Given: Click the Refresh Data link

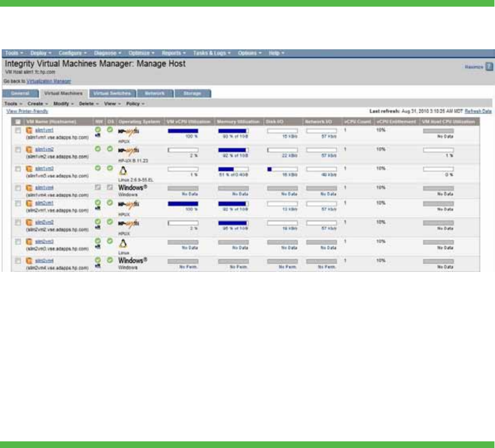Looking at the screenshot, I should tap(478, 111).
